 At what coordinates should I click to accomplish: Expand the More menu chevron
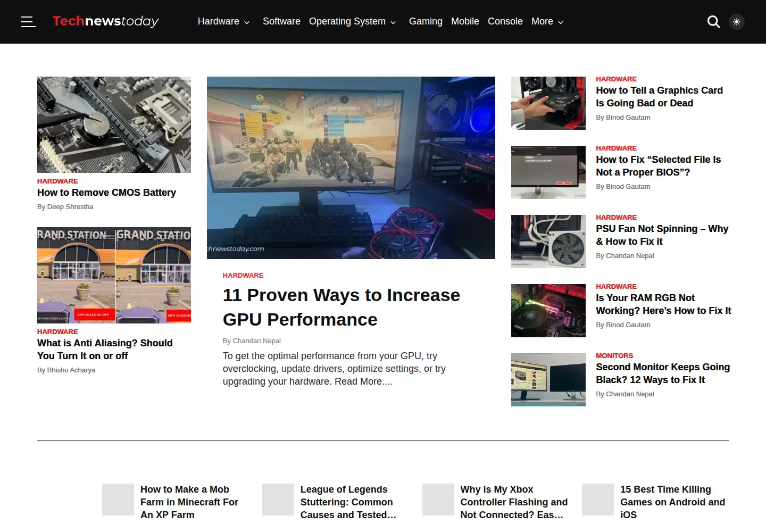tap(561, 22)
